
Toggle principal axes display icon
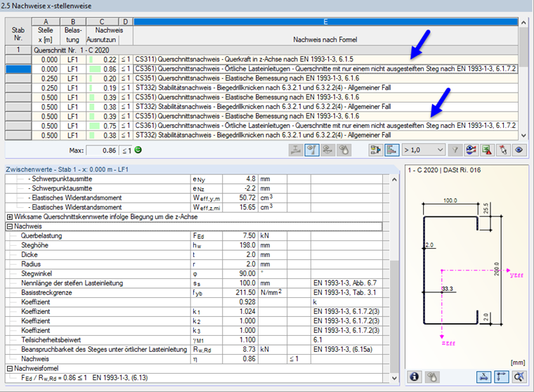[x=501, y=377]
